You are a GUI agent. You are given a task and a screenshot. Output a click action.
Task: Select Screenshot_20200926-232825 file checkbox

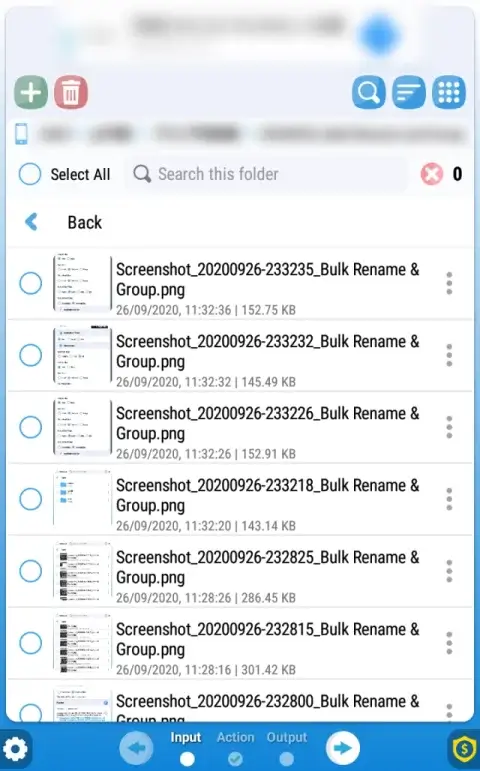(30, 571)
